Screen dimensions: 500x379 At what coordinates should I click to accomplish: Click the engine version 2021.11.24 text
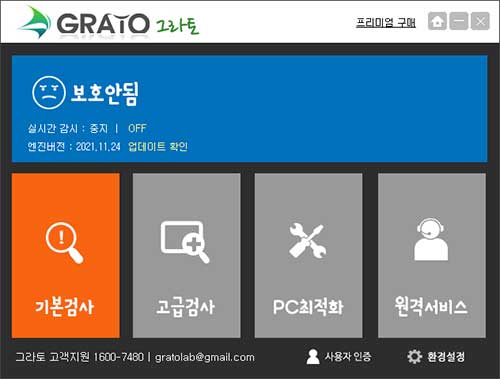[x=98, y=146]
